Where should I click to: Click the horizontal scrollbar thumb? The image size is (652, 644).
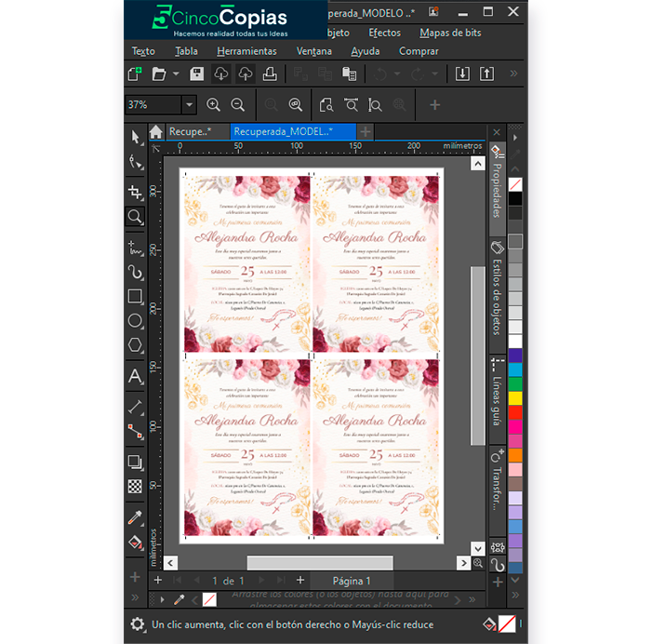click(x=319, y=563)
